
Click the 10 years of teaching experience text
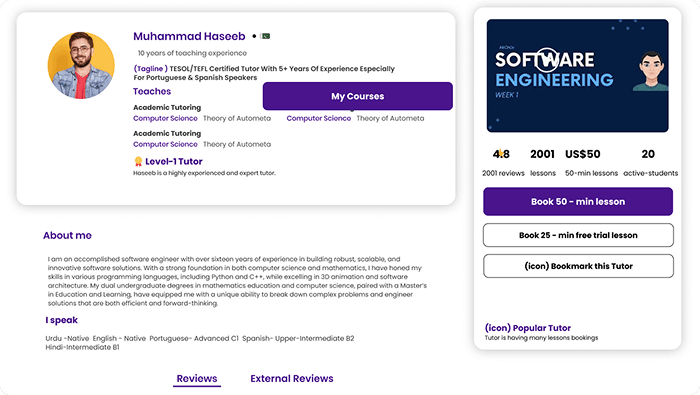pos(192,53)
